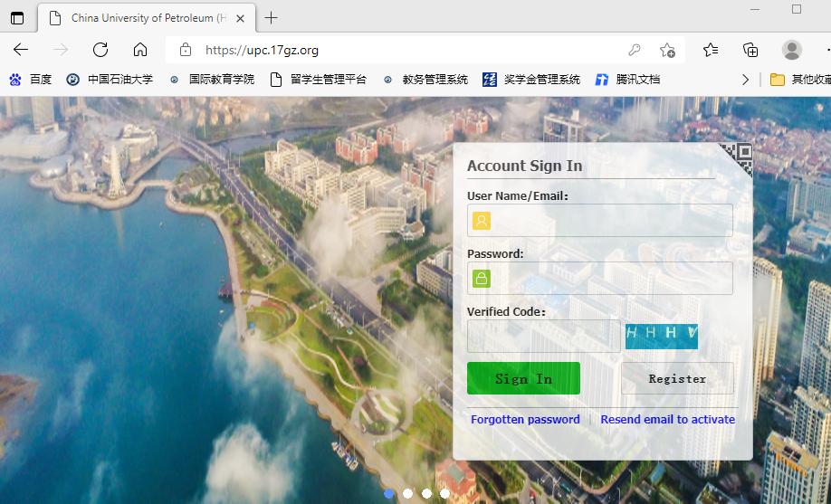Expand the favorites bar overflow chevron
The width and height of the screenshot is (831, 504).
click(745, 80)
